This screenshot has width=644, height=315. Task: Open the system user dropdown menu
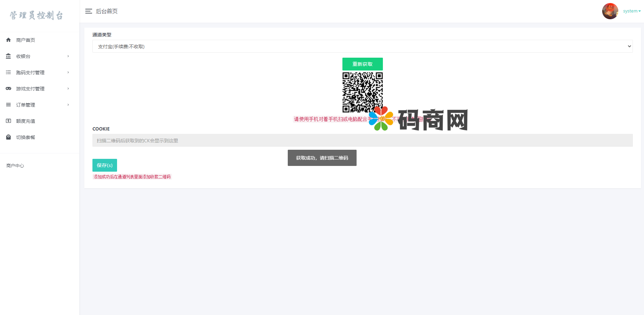[632, 11]
